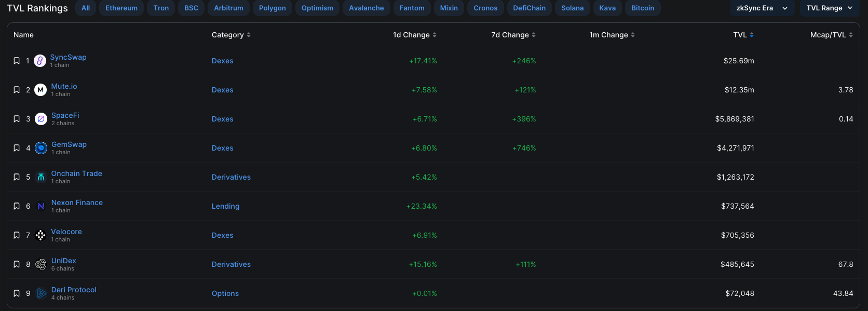Open the Nexon Finance protocol link

point(77,202)
